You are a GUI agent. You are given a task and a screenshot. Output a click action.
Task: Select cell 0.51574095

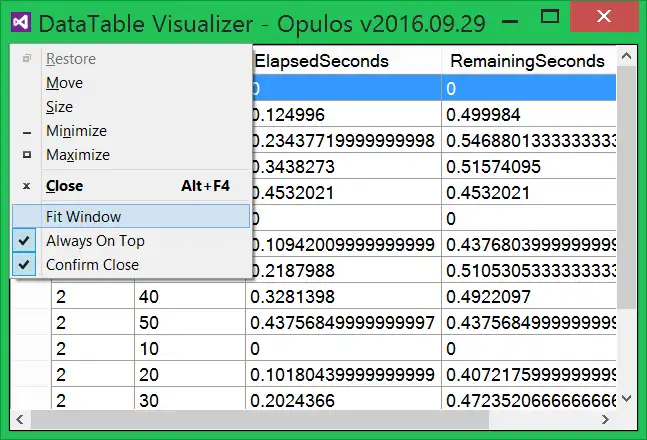[529, 166]
